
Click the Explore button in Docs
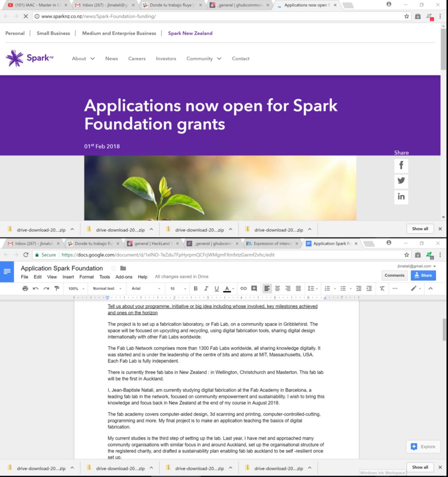click(x=423, y=446)
